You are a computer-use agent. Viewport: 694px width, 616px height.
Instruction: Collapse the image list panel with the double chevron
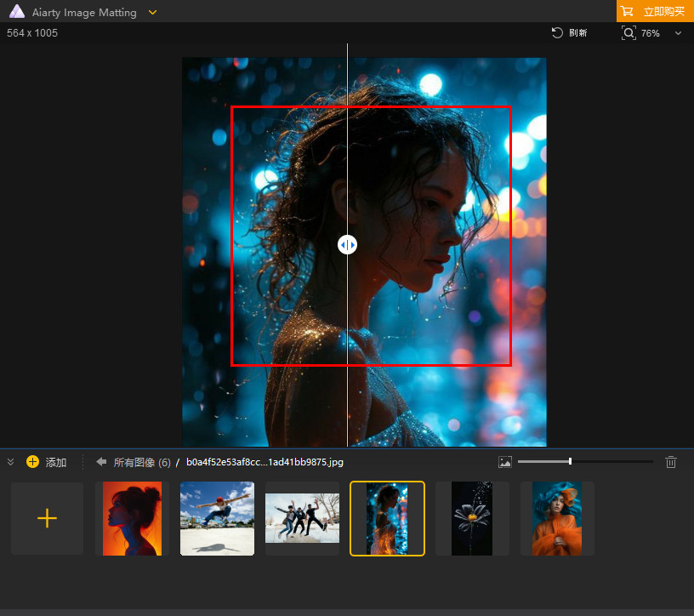coord(11,462)
